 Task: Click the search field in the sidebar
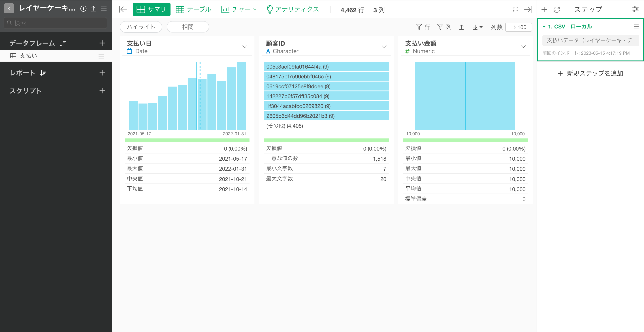click(x=55, y=23)
